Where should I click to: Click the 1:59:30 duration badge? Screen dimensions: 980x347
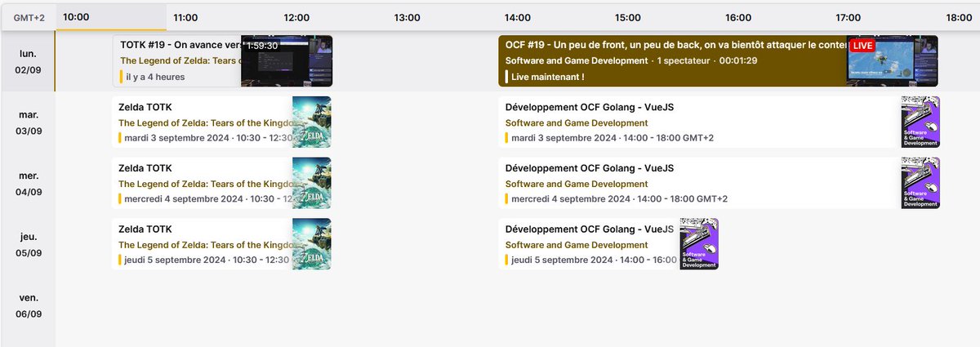[x=262, y=46]
